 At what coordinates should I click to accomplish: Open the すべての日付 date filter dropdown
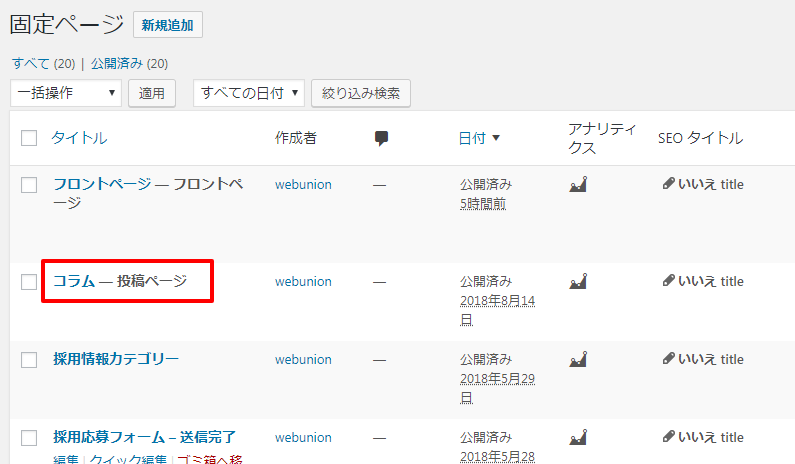coord(248,93)
